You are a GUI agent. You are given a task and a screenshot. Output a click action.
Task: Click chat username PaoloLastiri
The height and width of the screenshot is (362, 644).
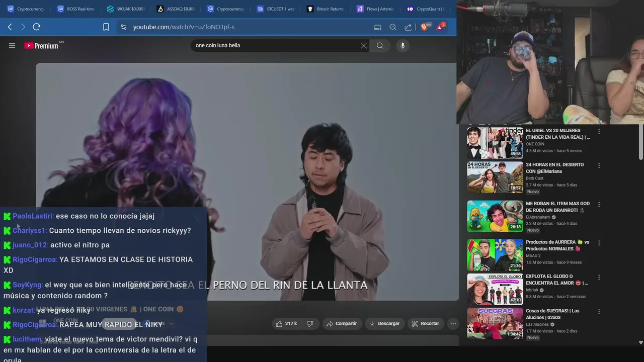click(x=33, y=216)
